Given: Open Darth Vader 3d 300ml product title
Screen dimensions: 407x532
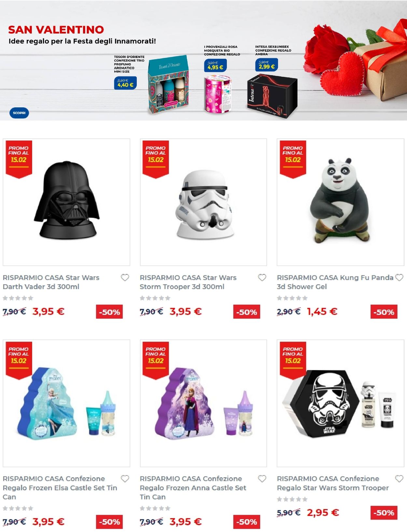Looking at the screenshot, I should [x=51, y=282].
